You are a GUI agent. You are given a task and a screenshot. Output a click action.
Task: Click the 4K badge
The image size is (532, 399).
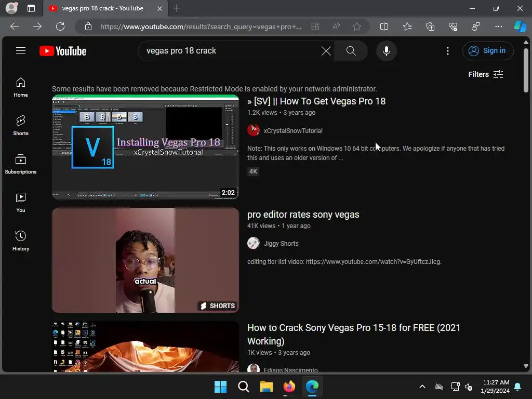(253, 171)
